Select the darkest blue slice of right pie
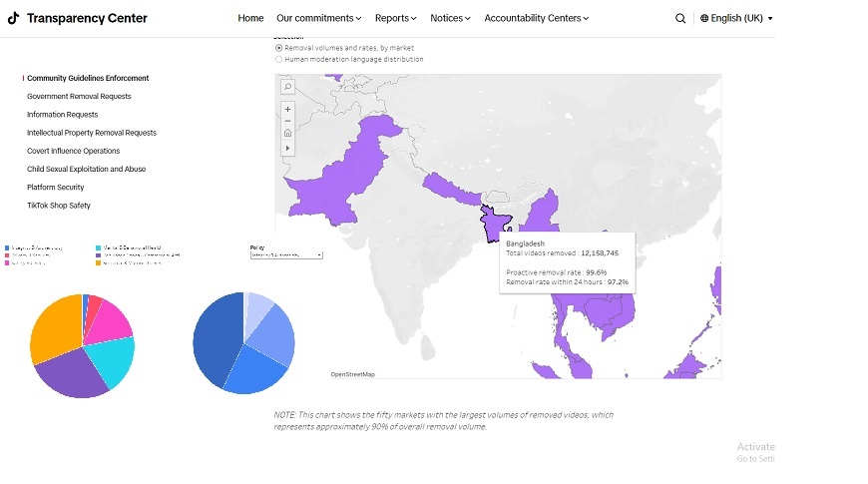 tap(217, 338)
